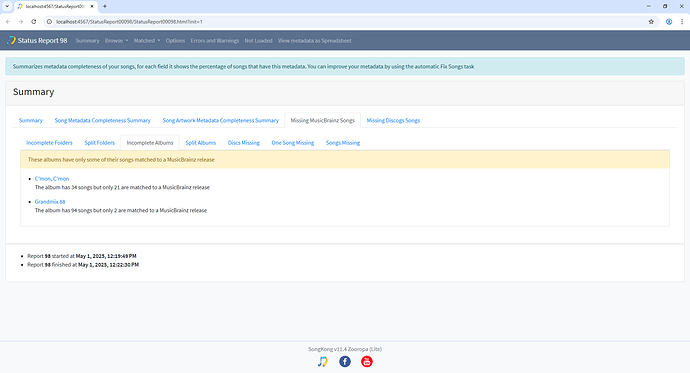Open the YouTube icon in footer

tap(367, 362)
